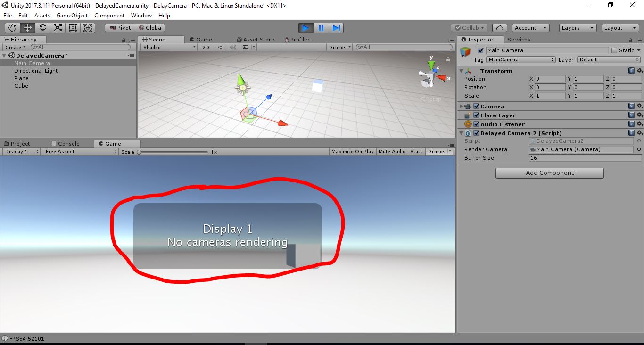Open the Display 1 dropdown

pos(22,151)
